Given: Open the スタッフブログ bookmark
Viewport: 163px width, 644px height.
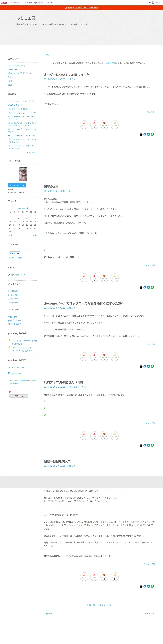Looking at the screenshot, I should click(x=14, y=324).
